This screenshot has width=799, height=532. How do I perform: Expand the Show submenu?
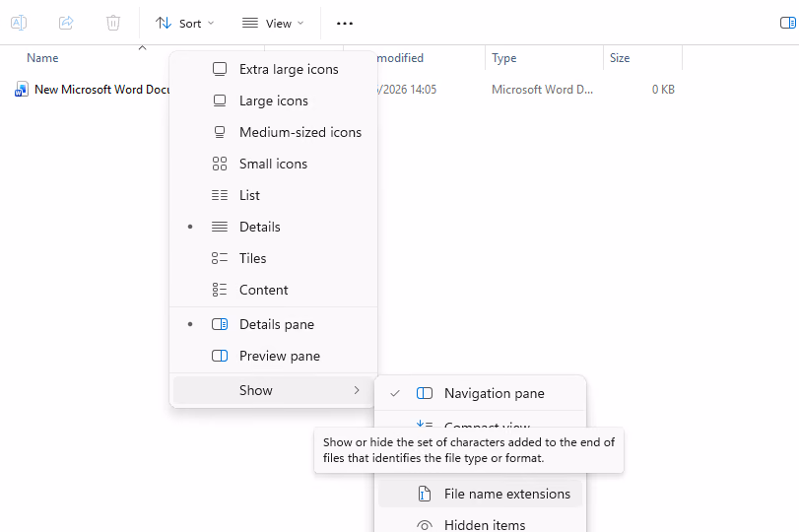tap(273, 390)
